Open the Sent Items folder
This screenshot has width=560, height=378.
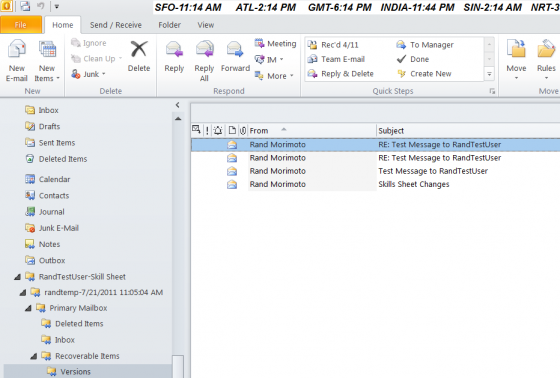click(x=50, y=143)
